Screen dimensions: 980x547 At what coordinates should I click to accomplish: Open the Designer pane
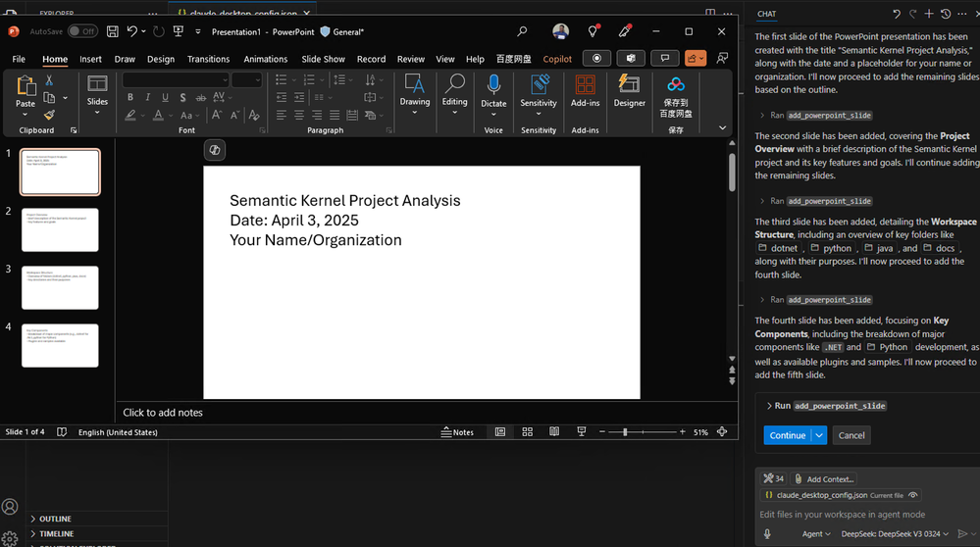click(629, 90)
